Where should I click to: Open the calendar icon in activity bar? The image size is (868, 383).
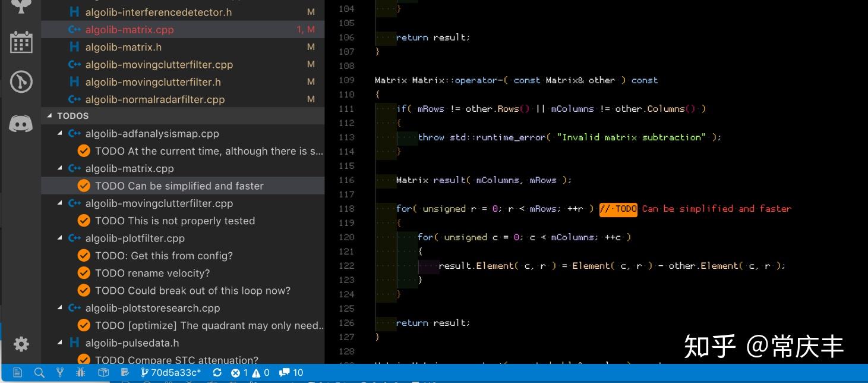pos(21,42)
